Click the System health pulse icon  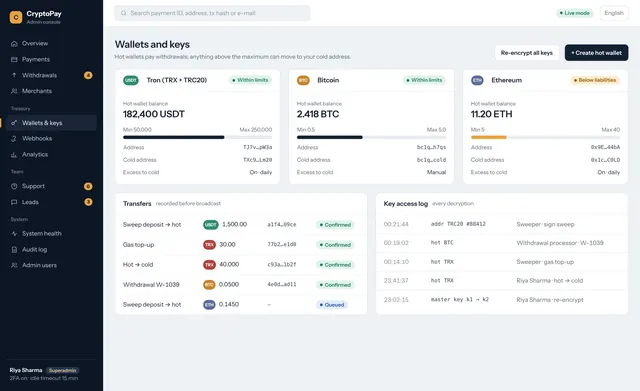[14, 233]
